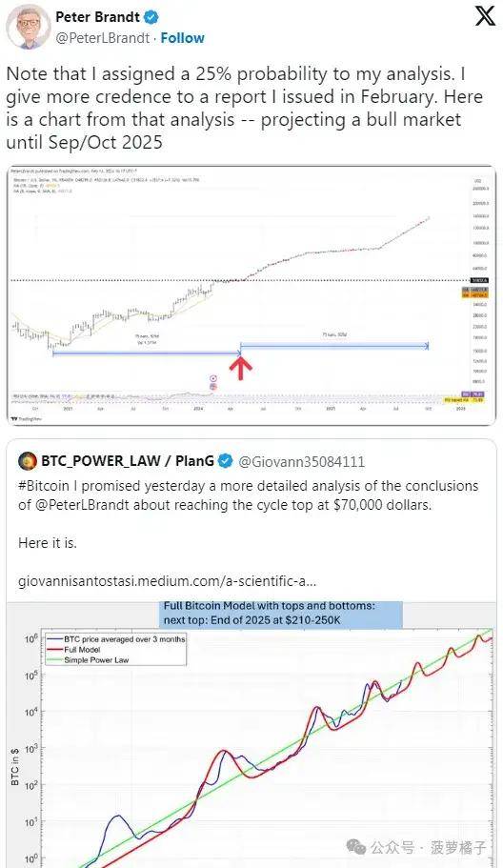Open the BTC_POWER_LAW avatar icon
The image size is (503, 868).
(28, 460)
